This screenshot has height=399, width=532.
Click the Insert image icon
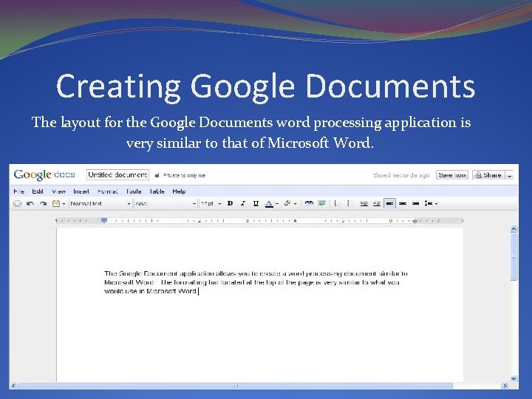321,204
